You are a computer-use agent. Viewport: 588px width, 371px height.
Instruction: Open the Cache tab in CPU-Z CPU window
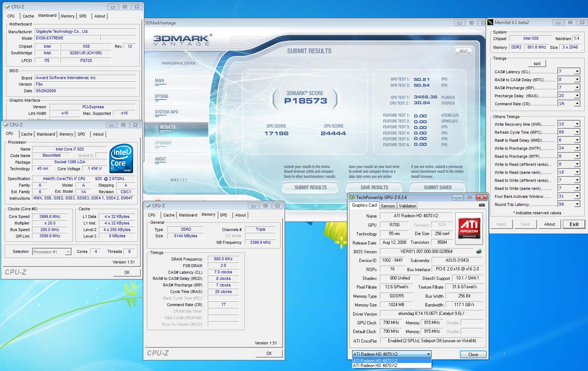point(27,134)
